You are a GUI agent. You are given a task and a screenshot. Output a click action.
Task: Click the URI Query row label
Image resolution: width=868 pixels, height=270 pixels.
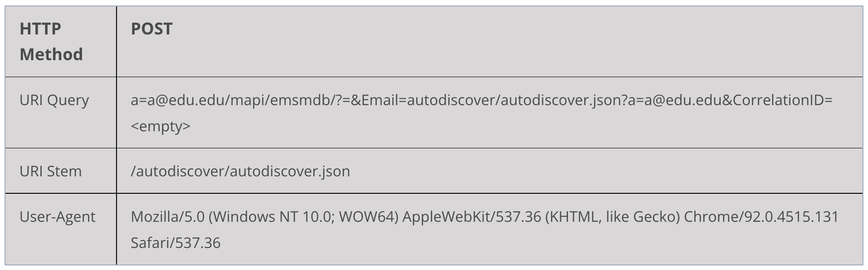(54, 101)
